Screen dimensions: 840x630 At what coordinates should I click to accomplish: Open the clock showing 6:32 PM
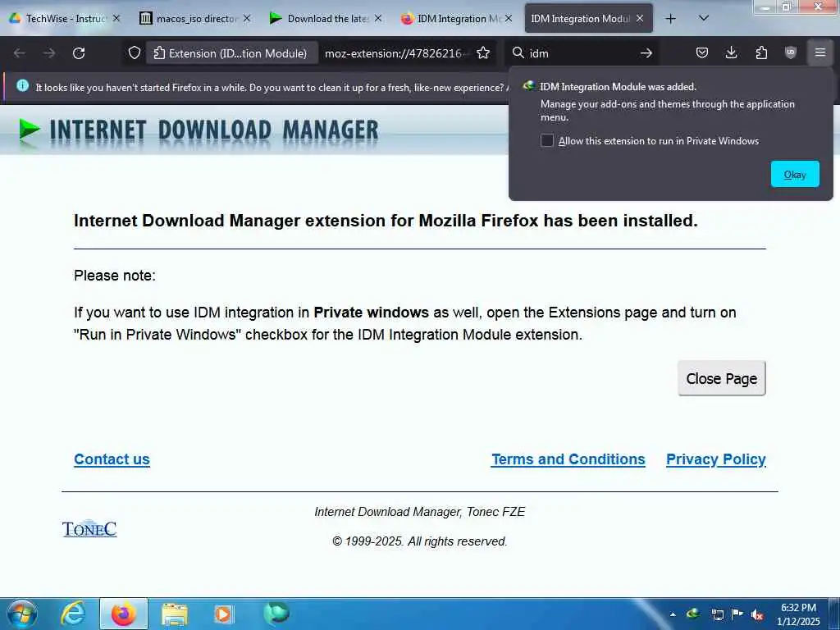(798, 614)
